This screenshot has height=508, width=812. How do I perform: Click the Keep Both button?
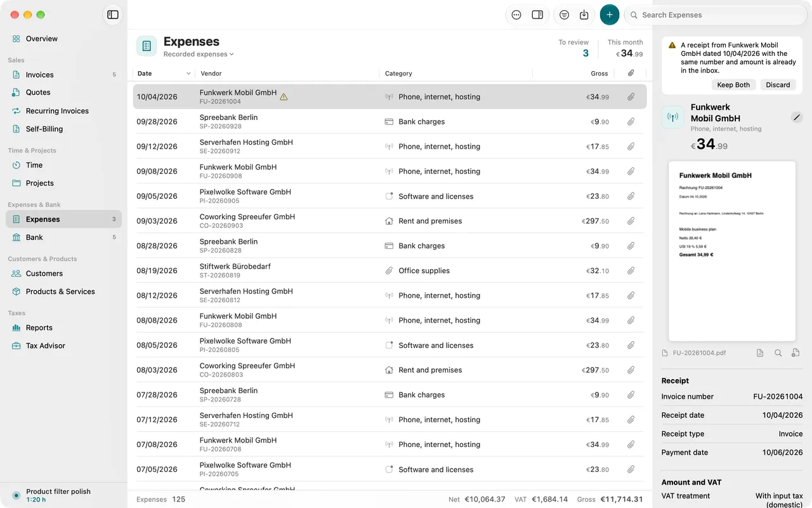(x=733, y=85)
